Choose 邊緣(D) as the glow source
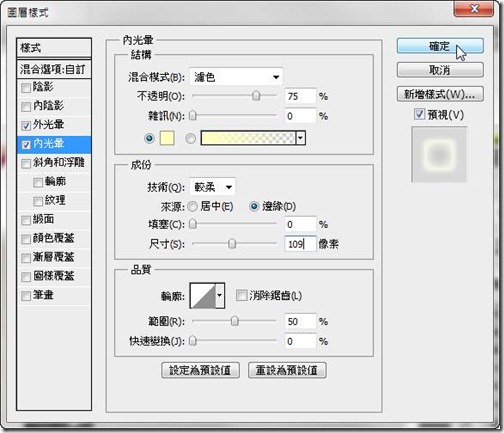This screenshot has width=504, height=433. coord(254,207)
